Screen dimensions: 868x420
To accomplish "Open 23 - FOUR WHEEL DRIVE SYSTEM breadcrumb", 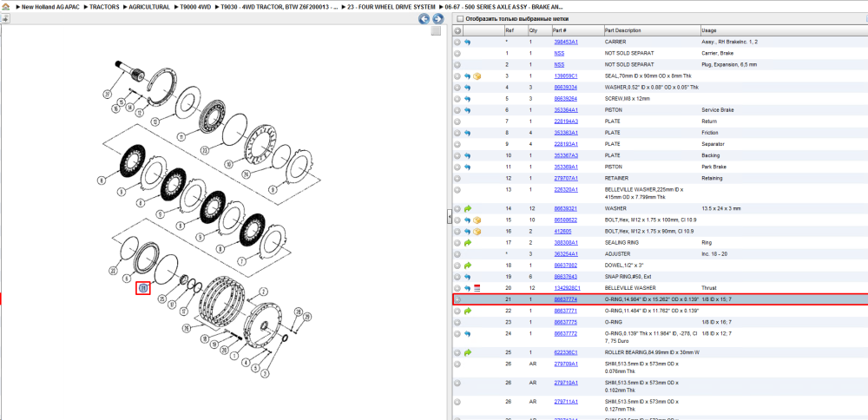I will click(x=391, y=7).
